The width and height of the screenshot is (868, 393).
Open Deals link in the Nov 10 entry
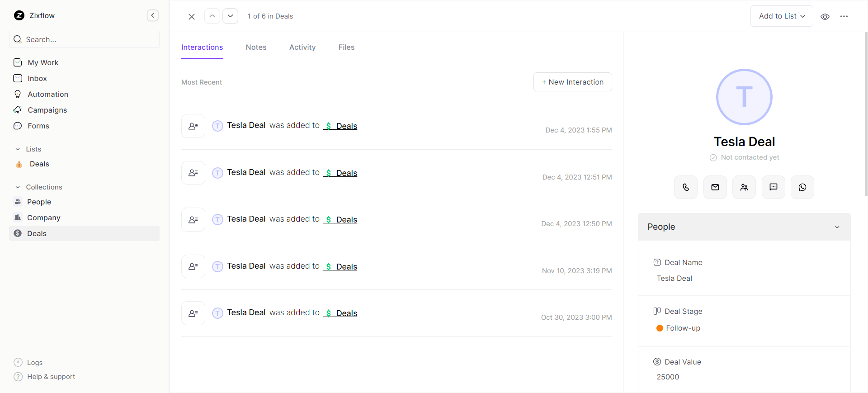click(x=341, y=266)
